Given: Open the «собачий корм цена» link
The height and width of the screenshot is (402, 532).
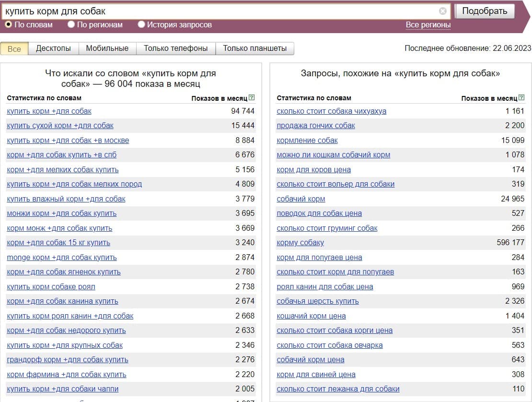Looking at the screenshot, I should [x=311, y=360].
